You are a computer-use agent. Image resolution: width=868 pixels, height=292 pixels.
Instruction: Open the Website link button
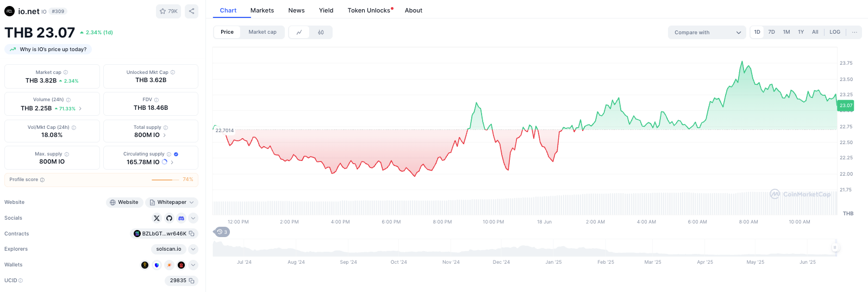coord(124,202)
